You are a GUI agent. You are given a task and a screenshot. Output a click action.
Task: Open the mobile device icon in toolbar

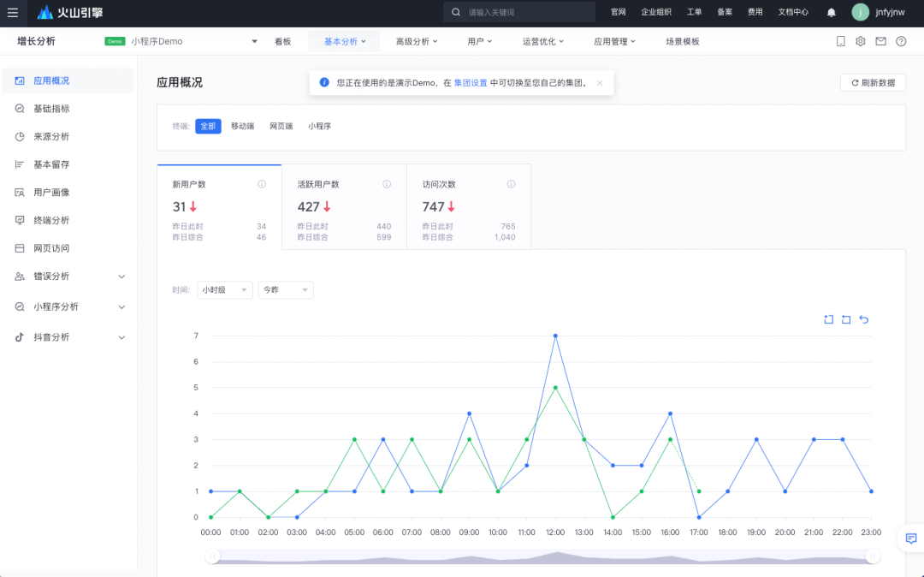[841, 41]
